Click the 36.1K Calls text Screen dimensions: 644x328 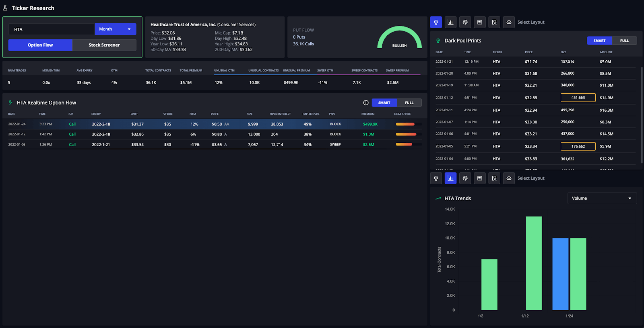click(303, 44)
